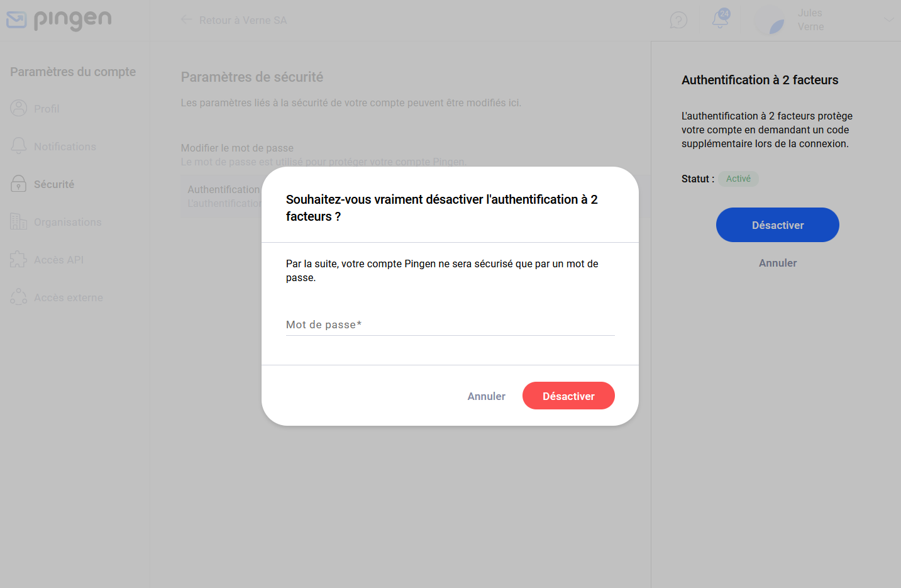Click the red Désactiver button in dialog
The image size is (901, 588).
point(568,396)
